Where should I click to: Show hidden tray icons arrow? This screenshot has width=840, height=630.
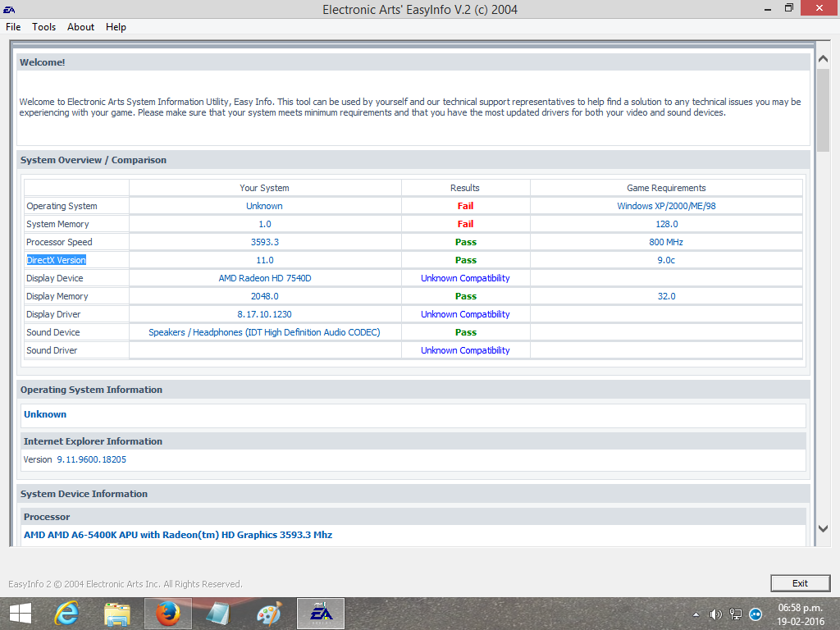[696, 614]
